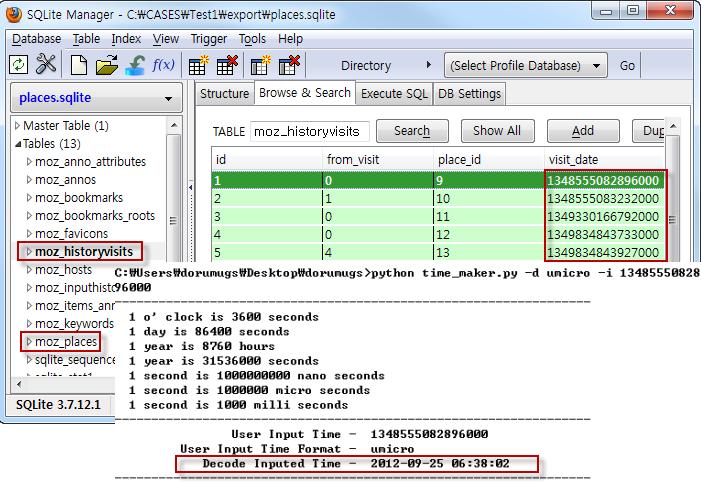Open the Tools menu
The height and width of the screenshot is (482, 701).
252,39
